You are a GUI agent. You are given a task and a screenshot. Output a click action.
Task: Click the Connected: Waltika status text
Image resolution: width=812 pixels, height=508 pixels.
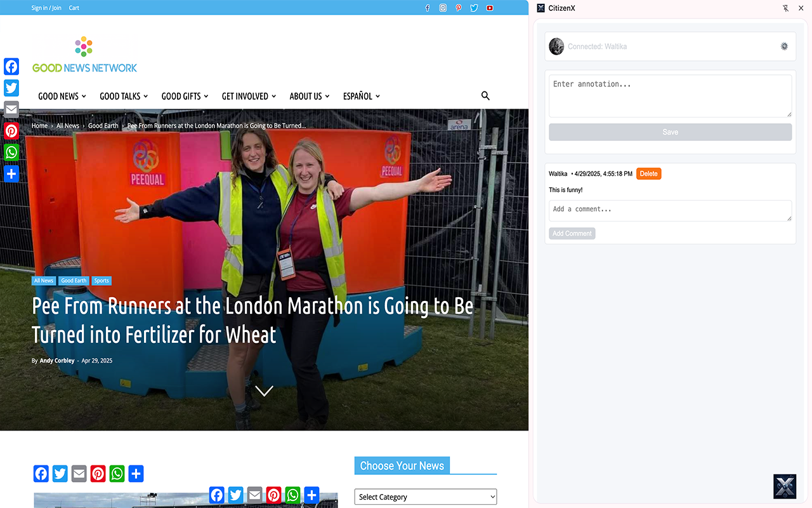[597, 46]
